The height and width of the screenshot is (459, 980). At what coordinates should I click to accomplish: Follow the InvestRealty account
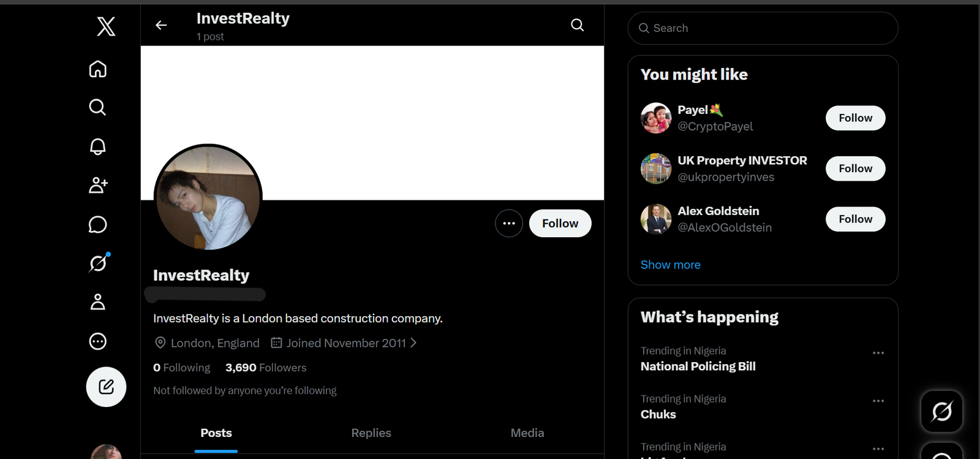tap(560, 223)
